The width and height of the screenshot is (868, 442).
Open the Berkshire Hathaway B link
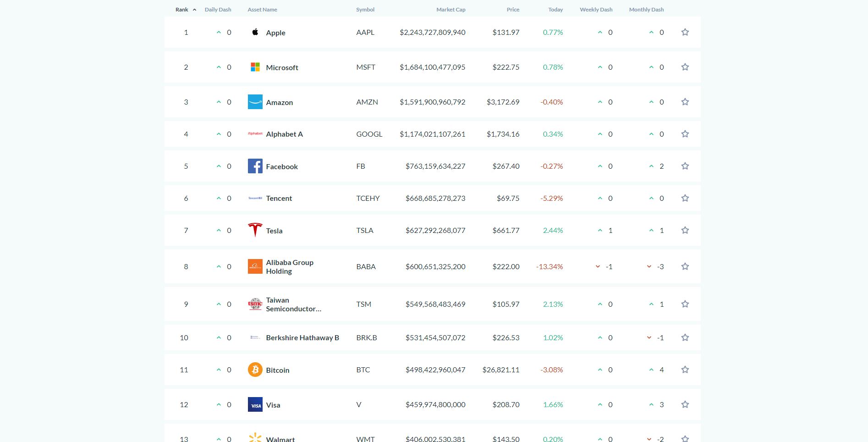point(302,337)
